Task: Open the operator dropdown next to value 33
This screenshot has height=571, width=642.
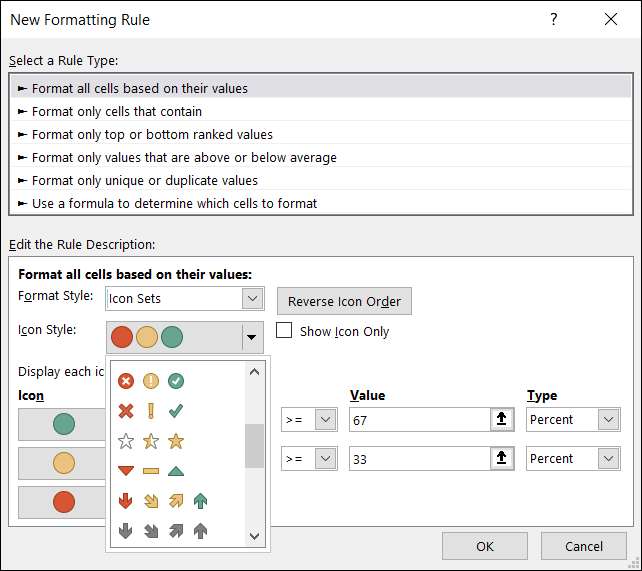Action: [x=324, y=459]
